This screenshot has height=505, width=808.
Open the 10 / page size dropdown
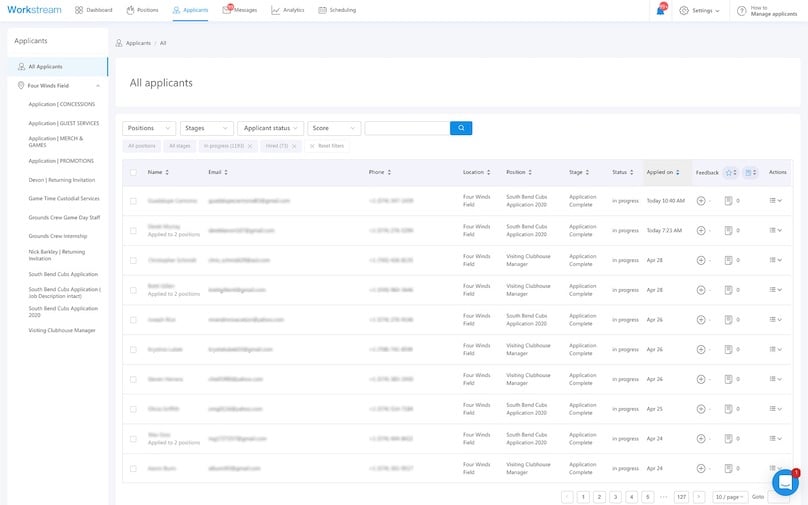click(x=729, y=497)
